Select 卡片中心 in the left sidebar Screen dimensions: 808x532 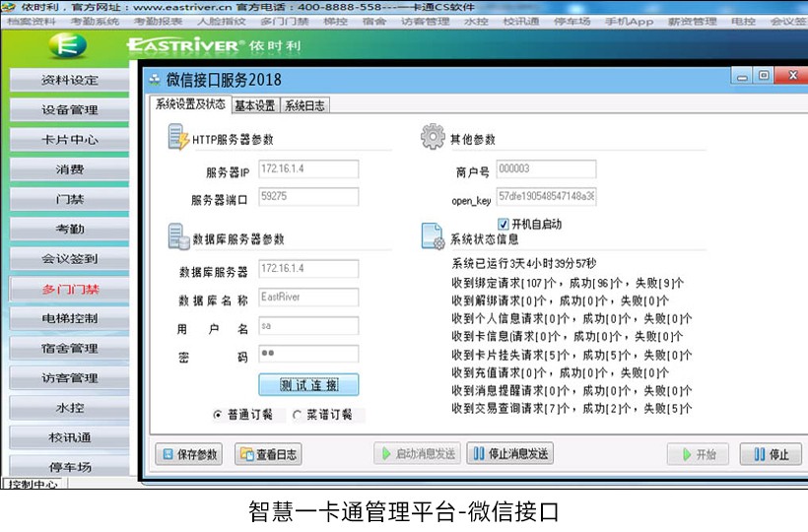pos(70,140)
